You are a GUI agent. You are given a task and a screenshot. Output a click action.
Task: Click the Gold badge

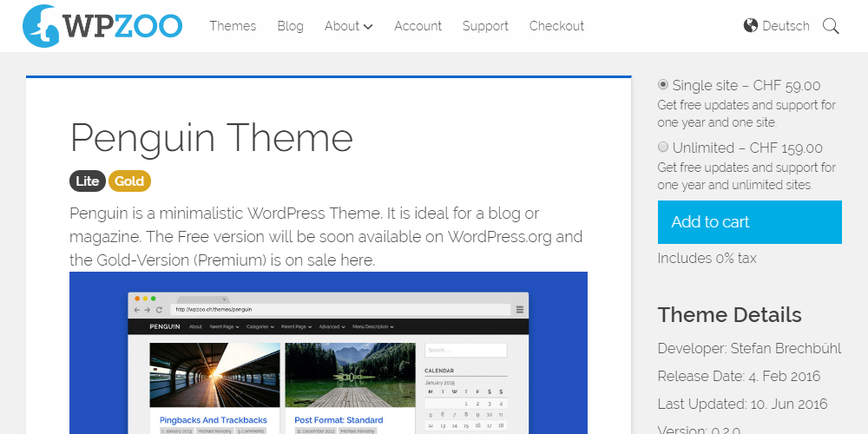click(129, 181)
